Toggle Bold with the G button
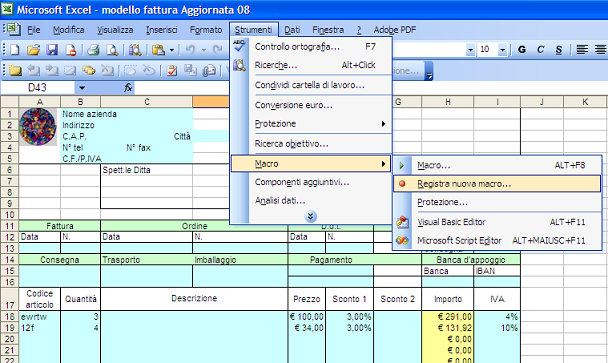 [522, 50]
